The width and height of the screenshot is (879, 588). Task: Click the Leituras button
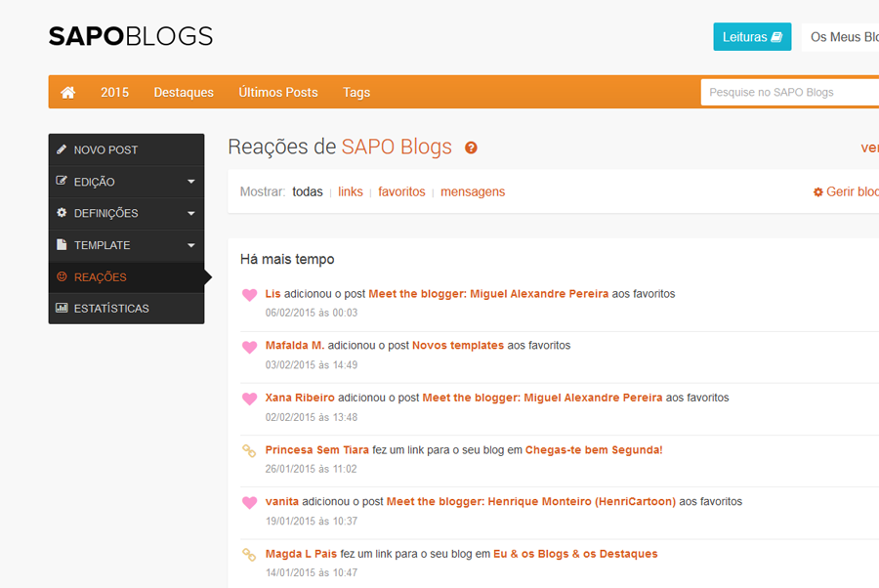(752, 37)
